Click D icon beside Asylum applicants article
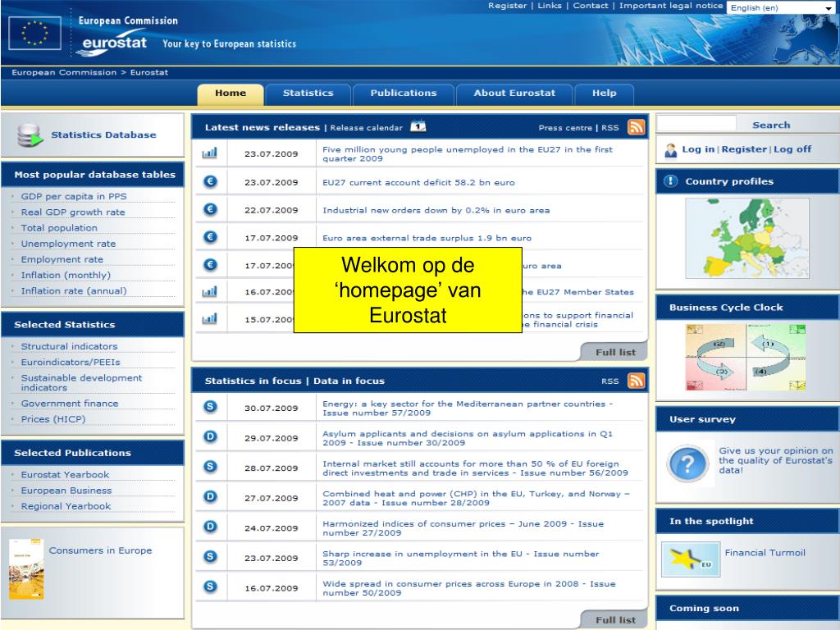This screenshot has height=630, width=840. pos(211,436)
